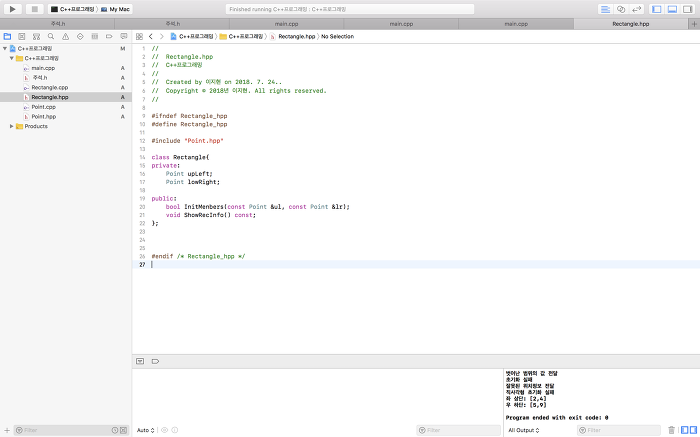Screen dimensions: 700x437
Task: Click the '#include "Point.hpp"' line
Action: point(187,141)
